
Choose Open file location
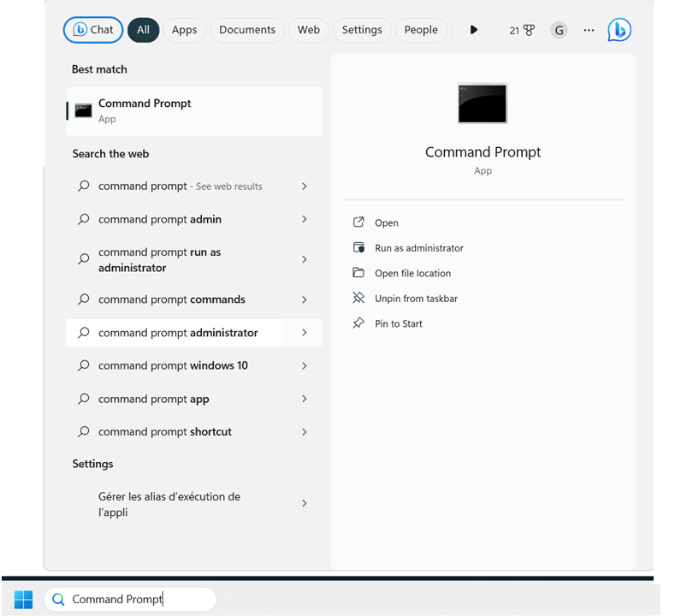pos(412,273)
